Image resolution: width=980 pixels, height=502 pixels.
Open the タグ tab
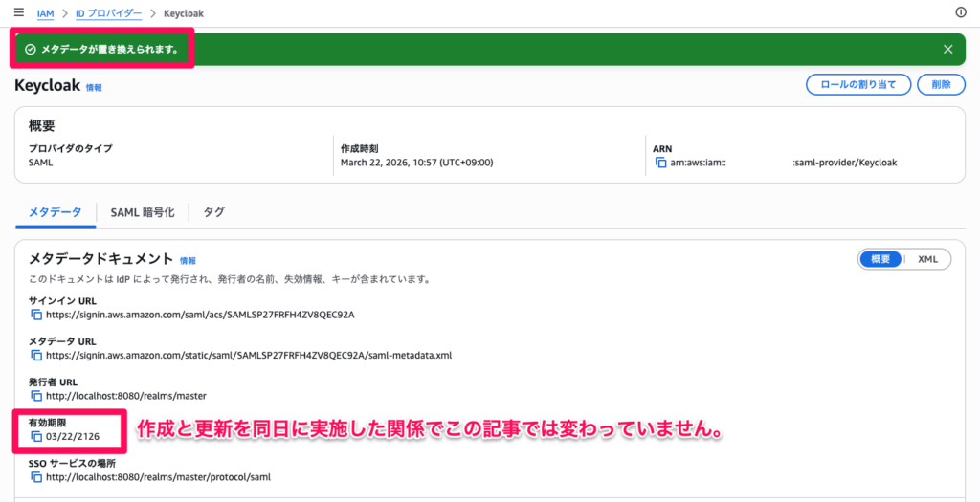point(213,212)
